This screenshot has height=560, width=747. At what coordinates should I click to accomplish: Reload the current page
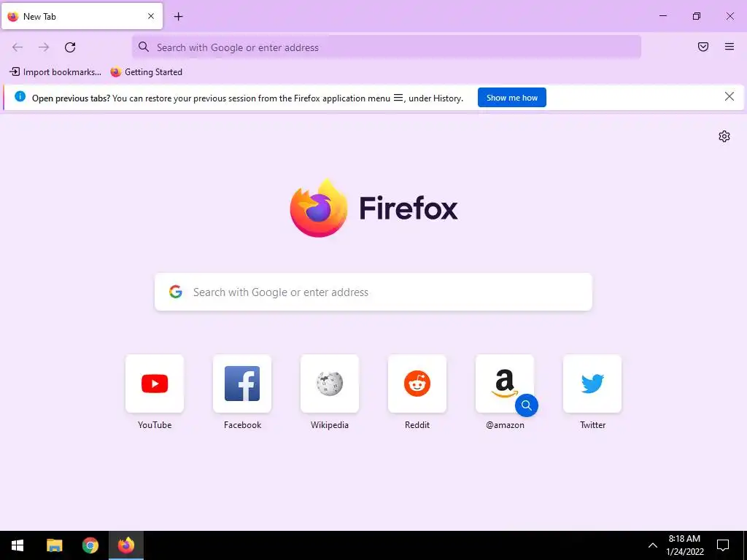(70, 47)
